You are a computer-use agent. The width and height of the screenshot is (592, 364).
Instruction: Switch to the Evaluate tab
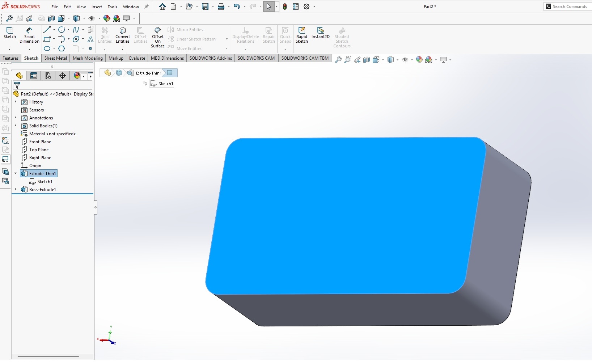click(x=137, y=58)
